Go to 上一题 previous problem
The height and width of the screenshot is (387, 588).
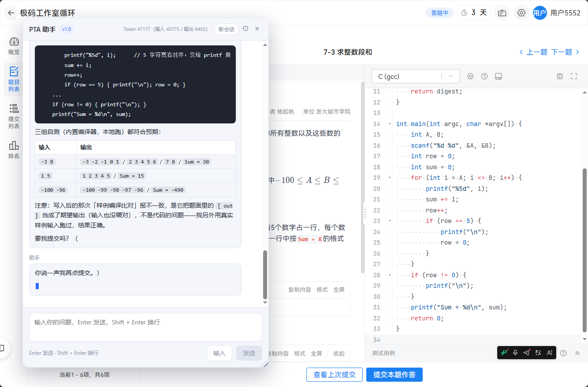(533, 52)
